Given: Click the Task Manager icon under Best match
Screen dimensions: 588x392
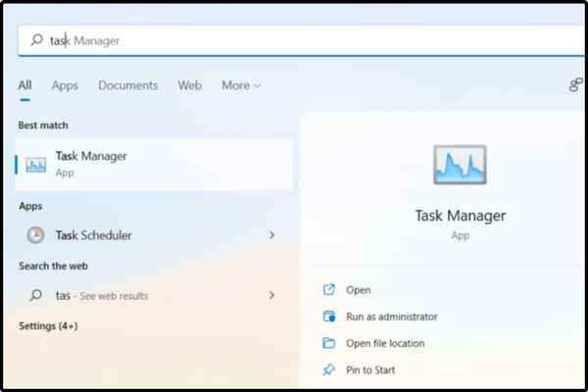Looking at the screenshot, I should pyautogui.click(x=35, y=164).
